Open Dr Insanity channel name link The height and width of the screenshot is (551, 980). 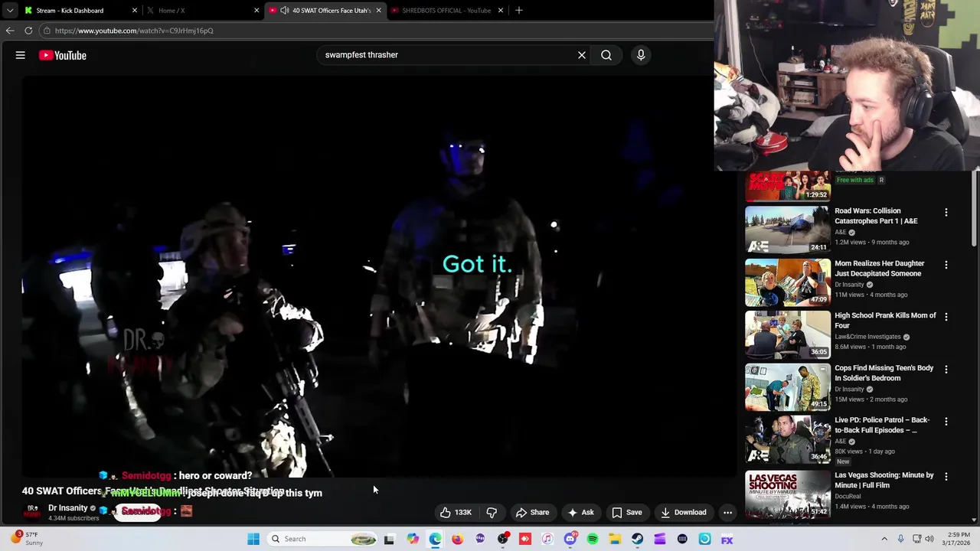click(68, 508)
